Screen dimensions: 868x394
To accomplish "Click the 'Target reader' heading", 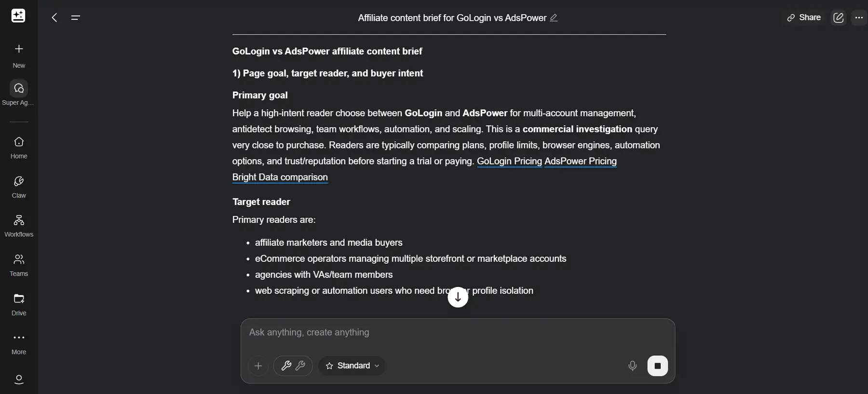I will (261, 202).
